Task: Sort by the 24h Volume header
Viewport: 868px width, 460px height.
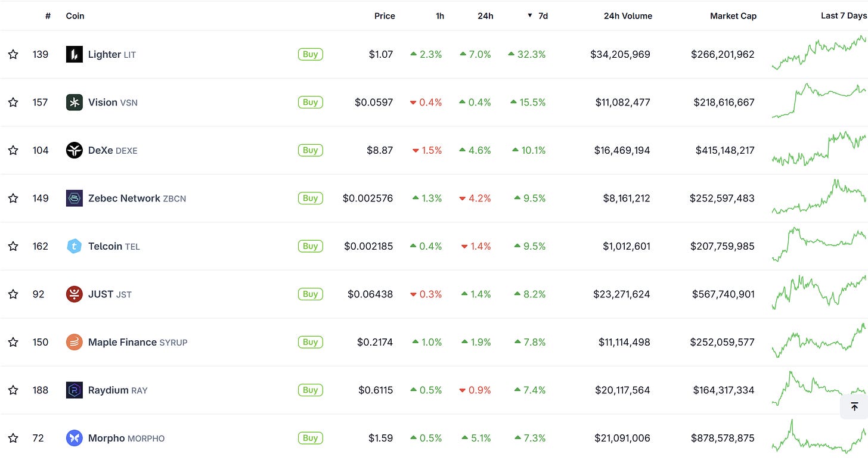Action: (628, 16)
